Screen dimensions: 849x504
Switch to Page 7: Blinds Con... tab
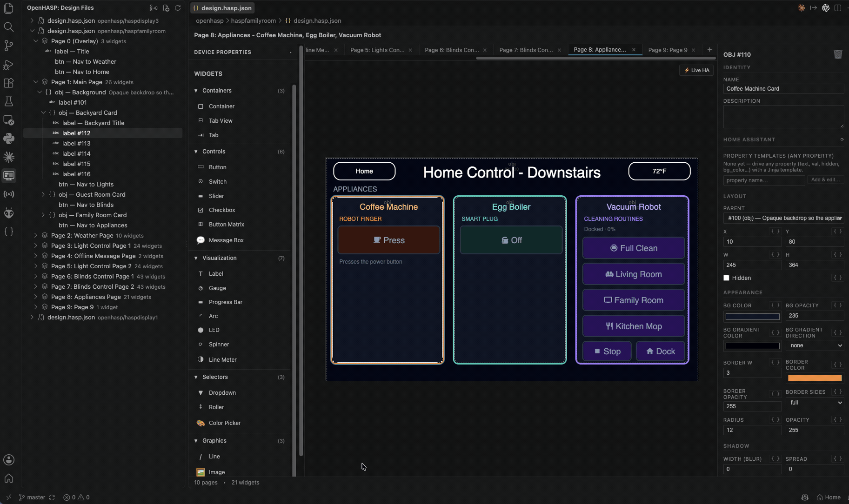tap(526, 50)
